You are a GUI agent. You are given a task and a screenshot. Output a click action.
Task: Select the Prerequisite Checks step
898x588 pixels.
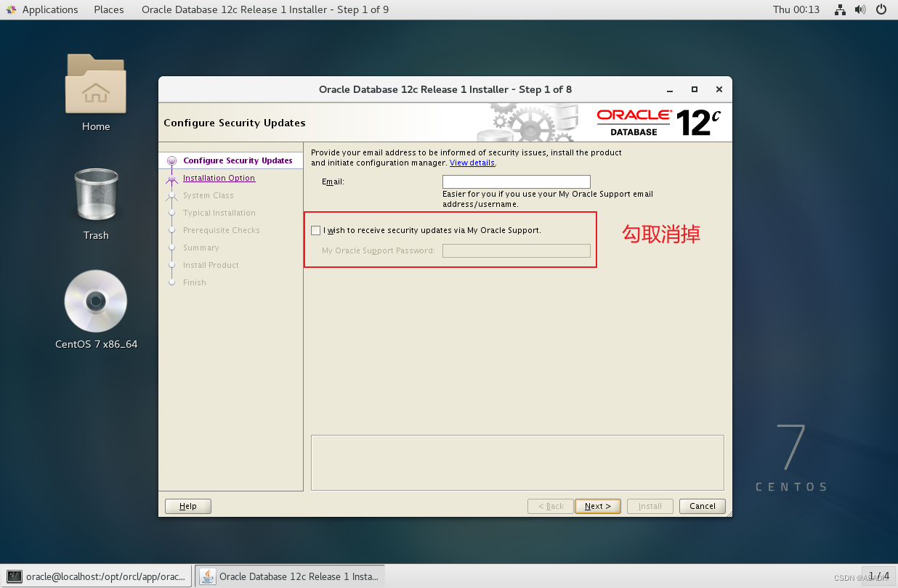tap(222, 230)
